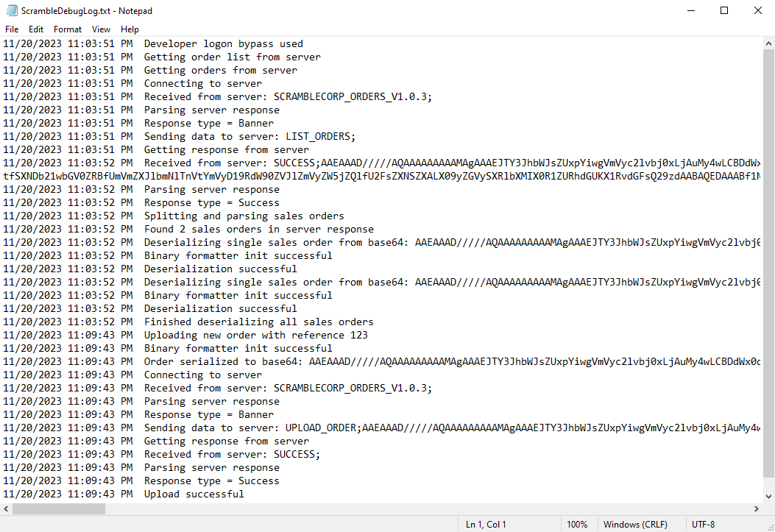Click the horizontal scrollbar right arrow
The image size is (775, 532).
[757, 508]
